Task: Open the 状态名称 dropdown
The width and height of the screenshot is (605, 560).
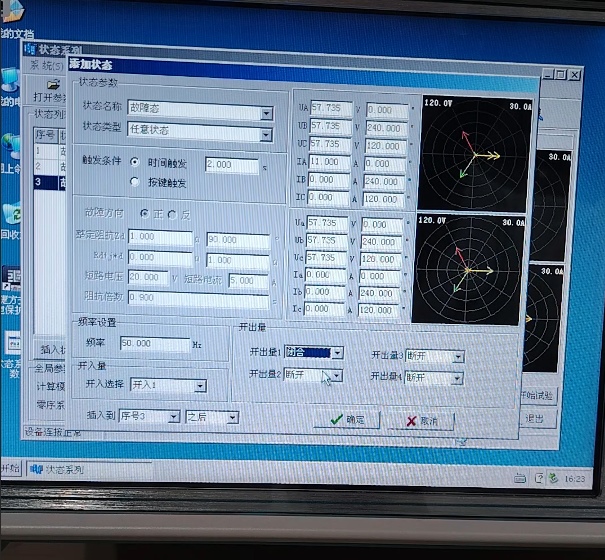Action: [x=265, y=108]
